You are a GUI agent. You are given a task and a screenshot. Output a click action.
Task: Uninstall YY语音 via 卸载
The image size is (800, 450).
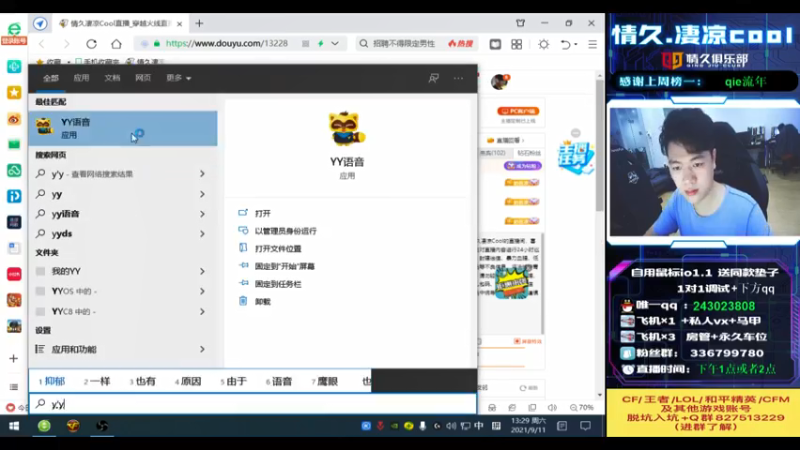(262, 302)
